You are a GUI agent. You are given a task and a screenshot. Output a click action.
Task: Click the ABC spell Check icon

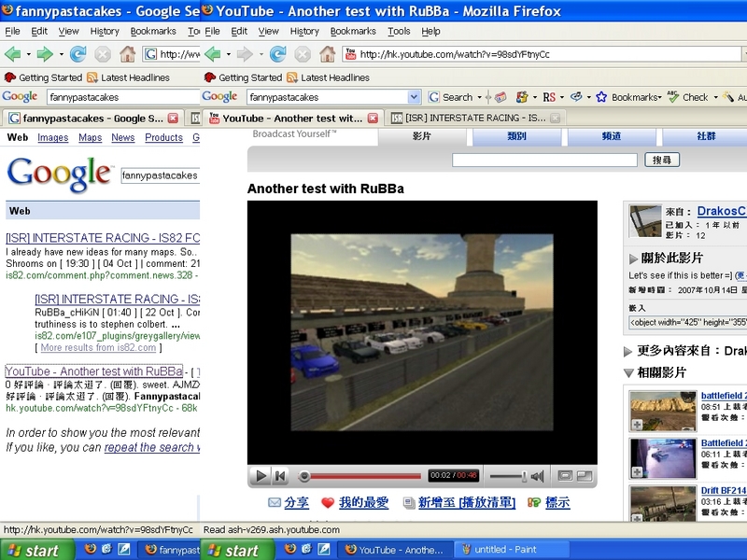[673, 97]
